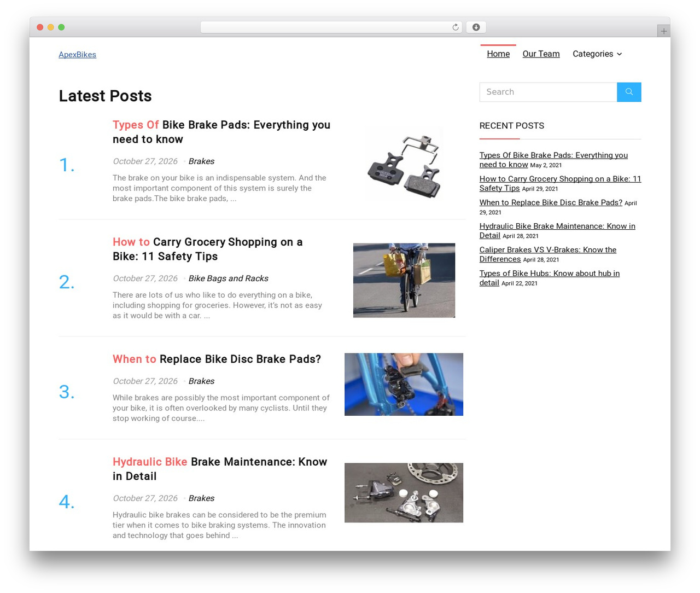The width and height of the screenshot is (700, 593).
Task: Click the post number '1.' marker
Action: pyautogui.click(x=67, y=164)
